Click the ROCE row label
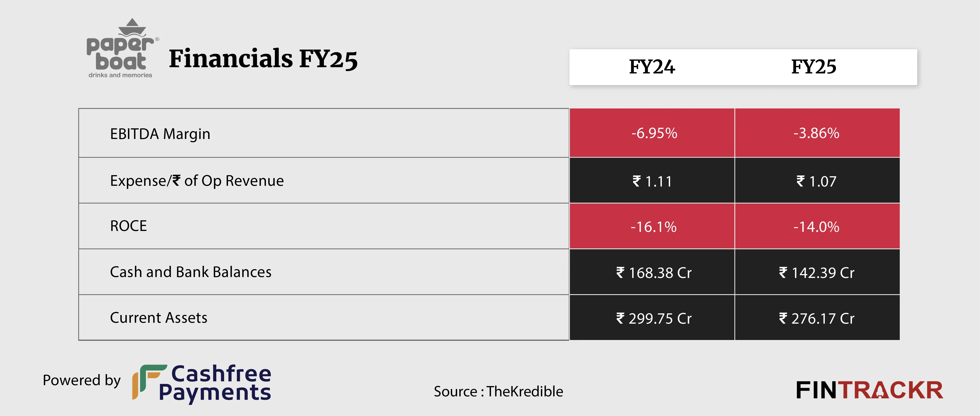 [128, 226]
